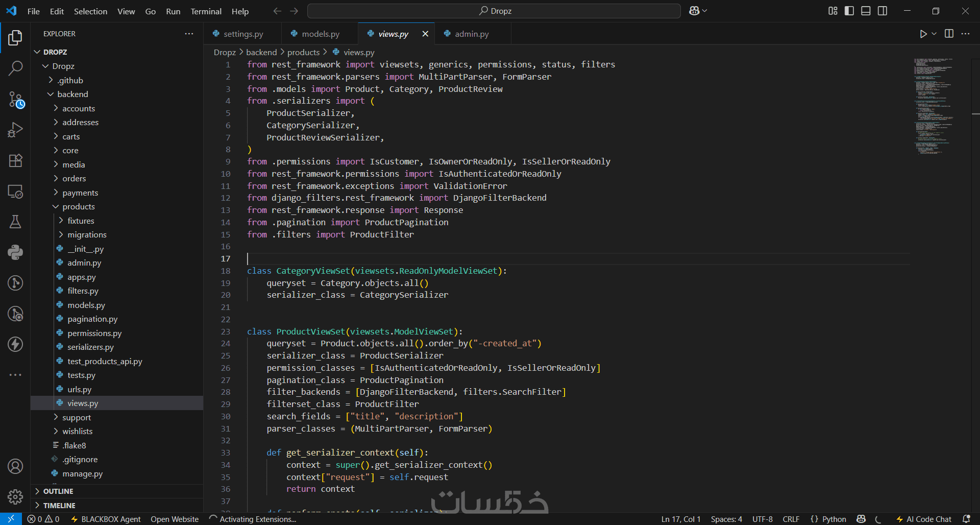The height and width of the screenshot is (525, 980).
Task: Open the Search view icon
Action: (15, 68)
